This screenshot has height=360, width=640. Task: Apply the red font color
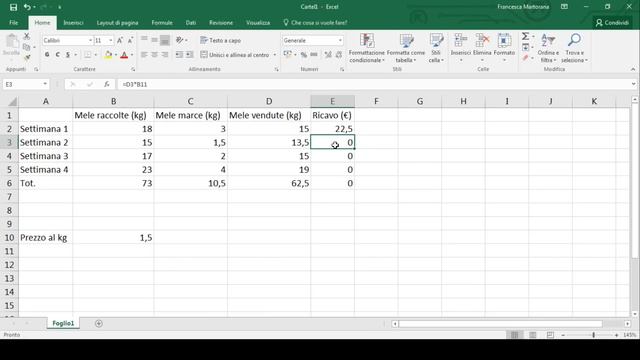click(x=124, y=55)
